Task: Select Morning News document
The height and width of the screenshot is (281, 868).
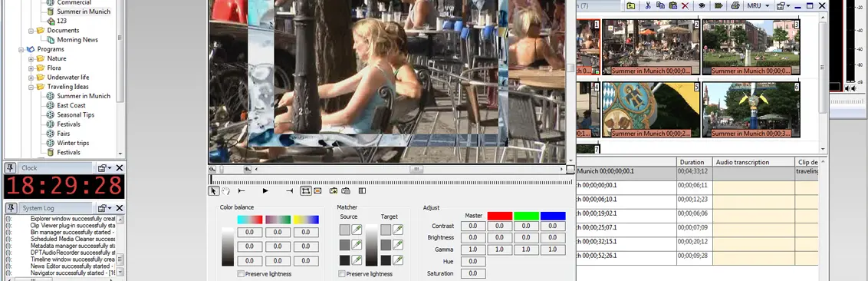Action: [x=77, y=40]
